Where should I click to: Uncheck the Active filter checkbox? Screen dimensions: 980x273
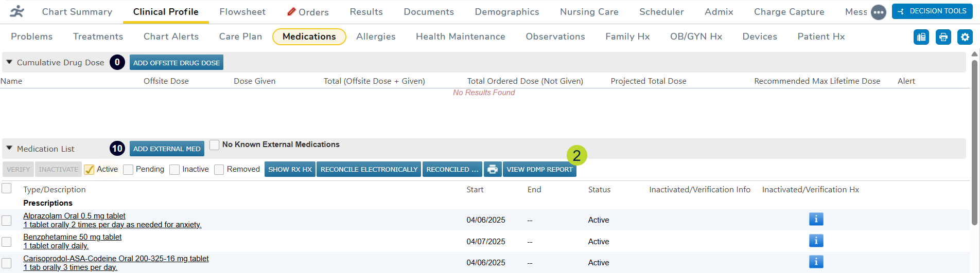pos(90,170)
